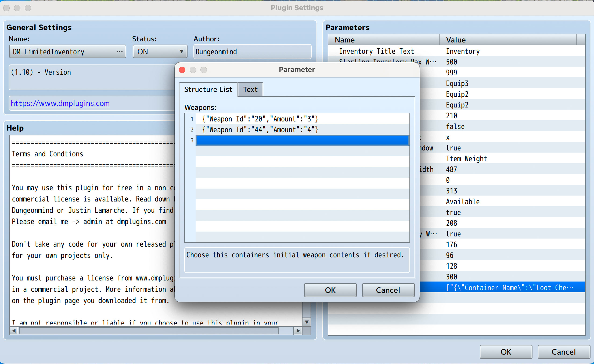
Task: Select the parameter value 208
Action: [x=451, y=223]
